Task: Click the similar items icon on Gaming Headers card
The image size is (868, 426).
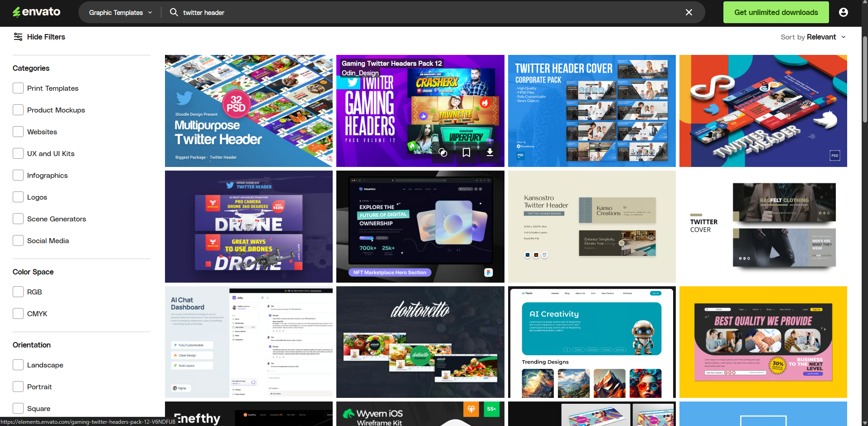Action: coord(443,153)
